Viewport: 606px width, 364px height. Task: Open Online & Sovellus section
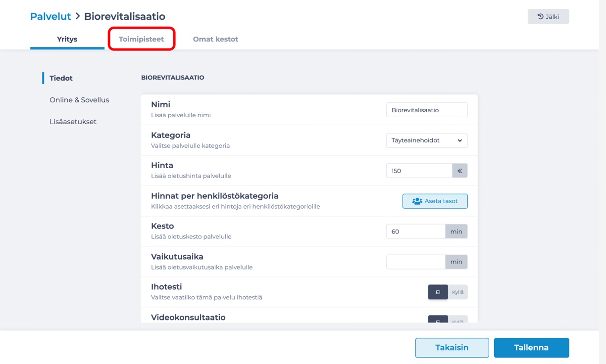click(x=79, y=100)
